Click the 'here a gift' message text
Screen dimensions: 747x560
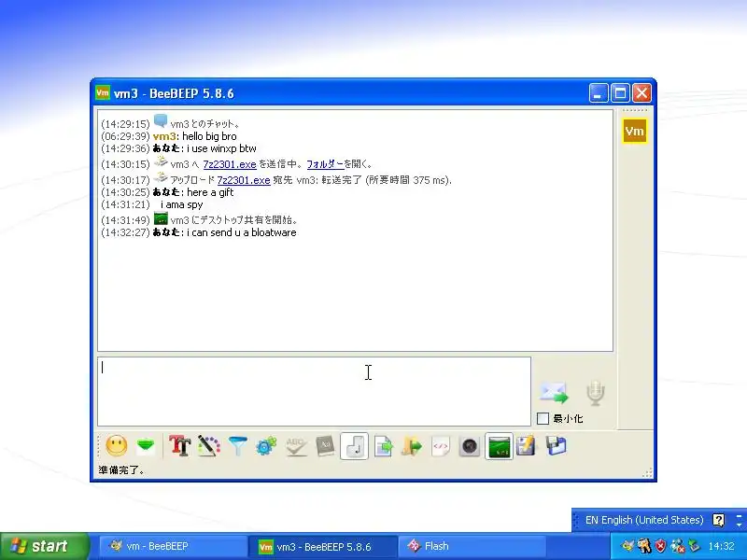tap(210, 192)
